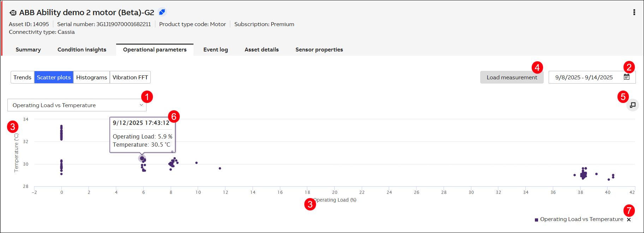Go to Condition insights tab
The image size is (644, 233).
pos(82,50)
